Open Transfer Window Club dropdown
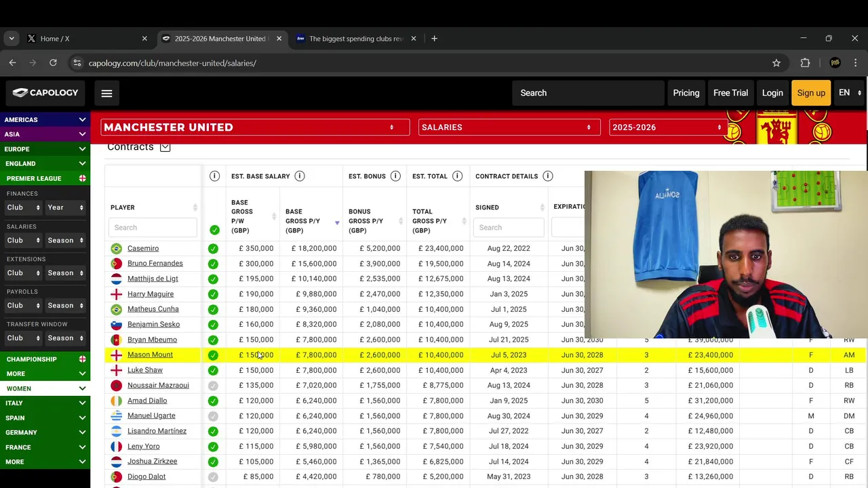The height and width of the screenshot is (488, 868). pyautogui.click(x=24, y=338)
